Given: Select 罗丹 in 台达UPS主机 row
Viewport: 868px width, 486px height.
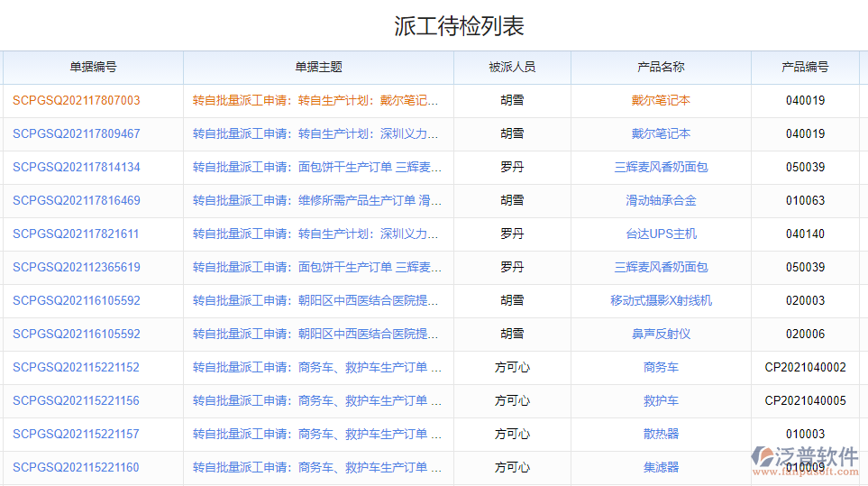Looking at the screenshot, I should click(512, 234).
